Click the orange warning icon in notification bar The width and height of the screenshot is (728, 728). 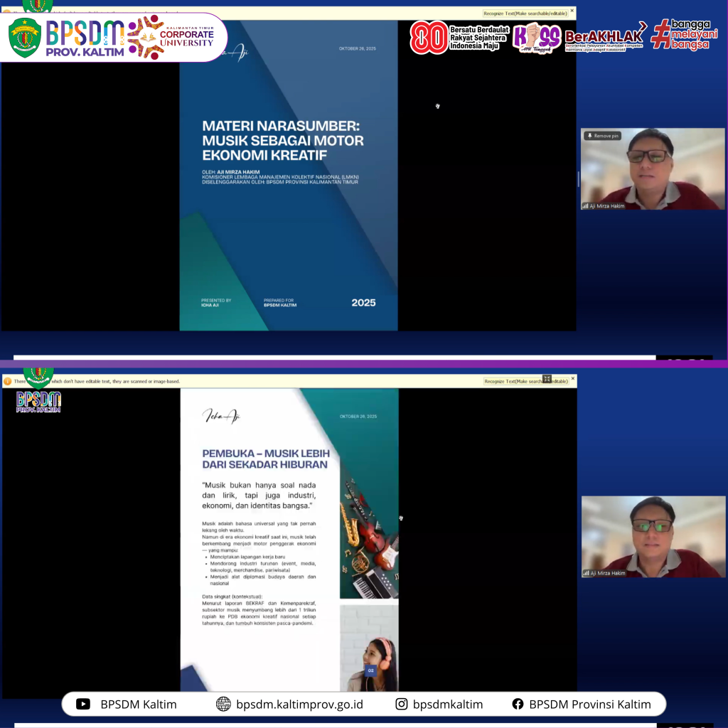7,381
